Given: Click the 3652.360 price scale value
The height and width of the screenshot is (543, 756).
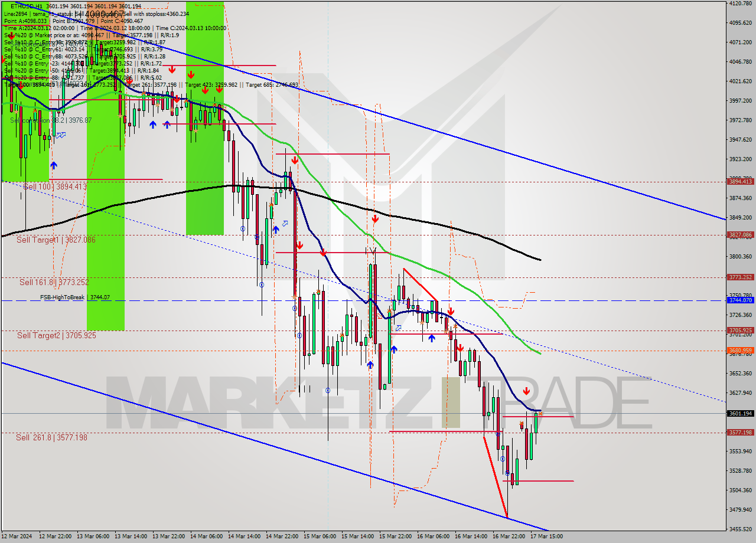Looking at the screenshot, I should [x=740, y=374].
